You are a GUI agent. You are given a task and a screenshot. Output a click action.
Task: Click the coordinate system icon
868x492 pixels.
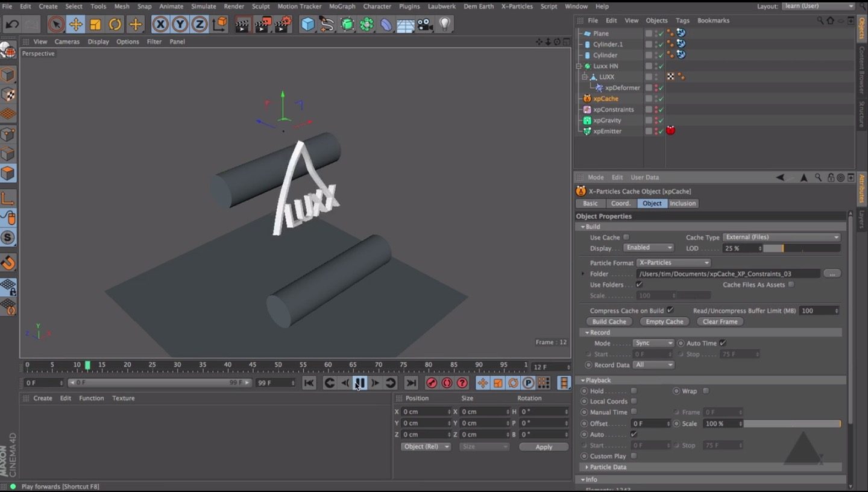coord(220,25)
